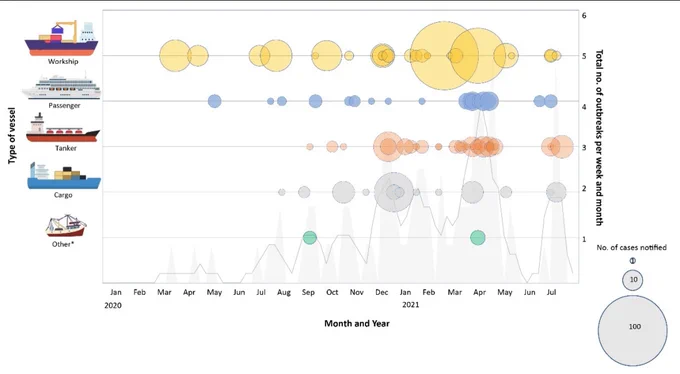Click the Workship vessel icon
Image resolution: width=680 pixels, height=374 pixels.
(61, 38)
